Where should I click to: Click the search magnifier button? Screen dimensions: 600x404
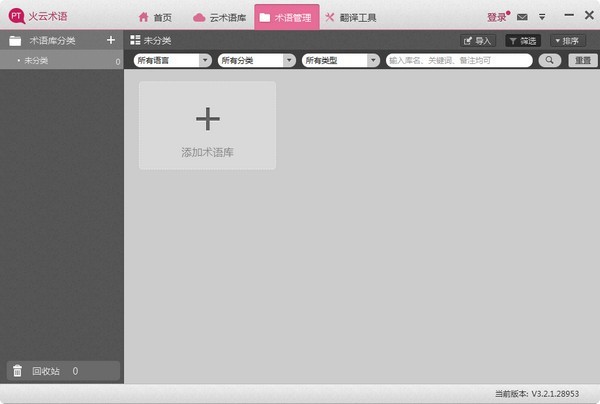click(549, 60)
